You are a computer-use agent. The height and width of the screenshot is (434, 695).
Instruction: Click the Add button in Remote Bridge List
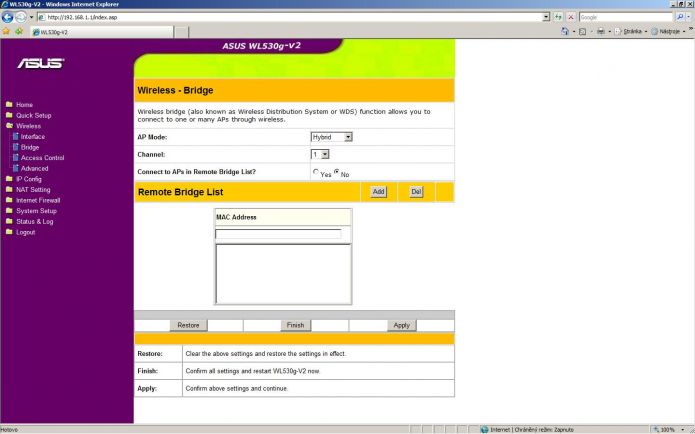click(378, 192)
